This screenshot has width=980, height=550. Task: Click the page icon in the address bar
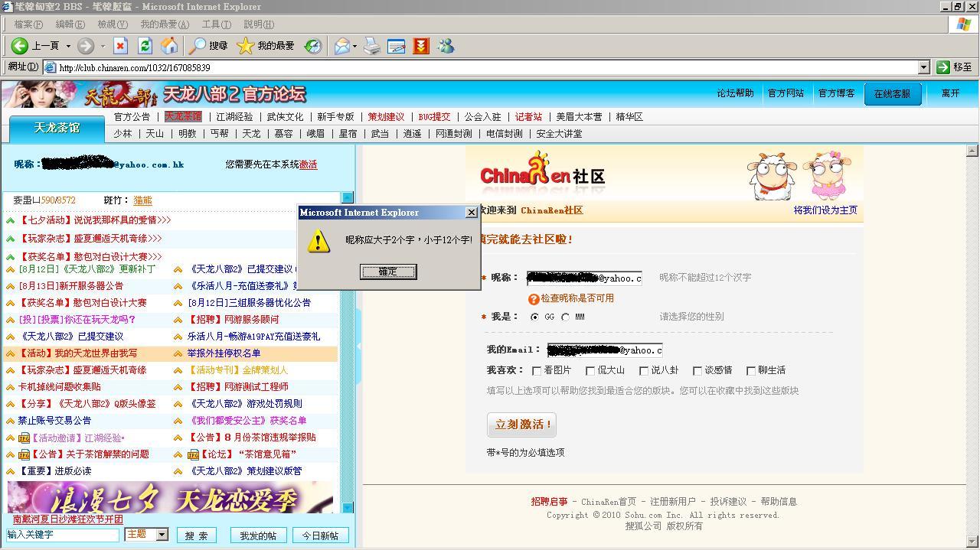coord(51,67)
